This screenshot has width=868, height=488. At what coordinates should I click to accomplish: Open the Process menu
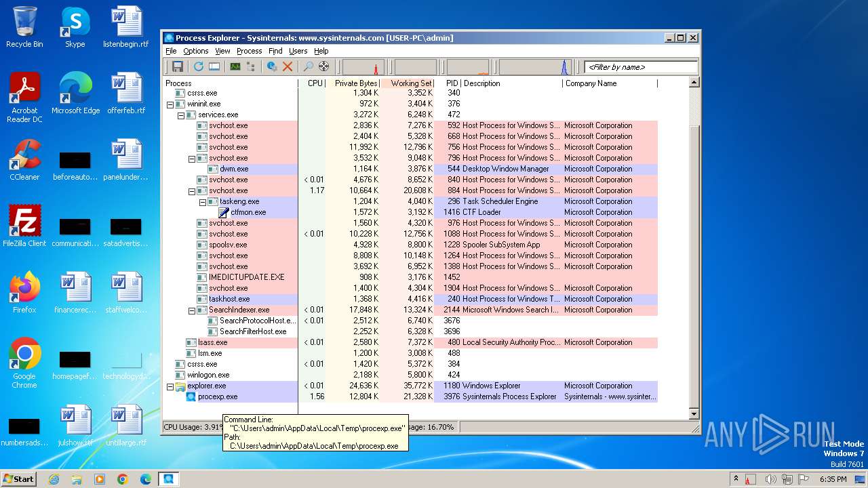coord(249,51)
